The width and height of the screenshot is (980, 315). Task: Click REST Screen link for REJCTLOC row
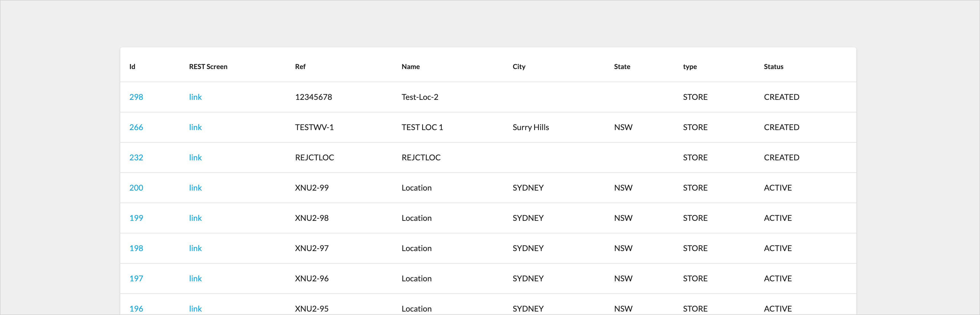(x=195, y=158)
